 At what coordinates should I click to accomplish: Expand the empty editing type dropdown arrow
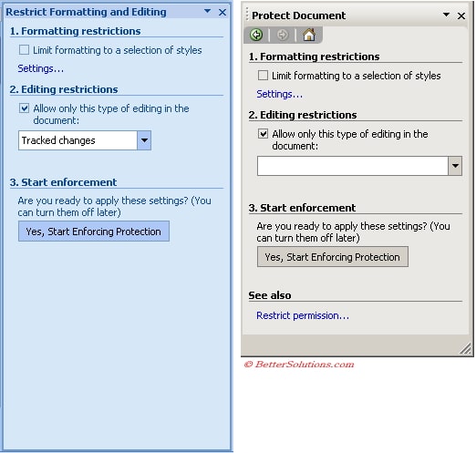pyautogui.click(x=455, y=166)
